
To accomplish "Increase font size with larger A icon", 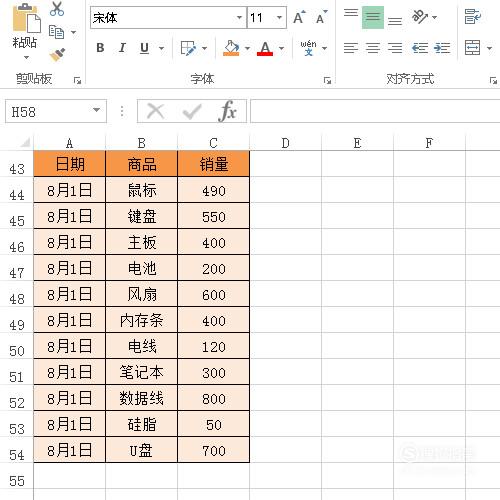I will (299, 17).
